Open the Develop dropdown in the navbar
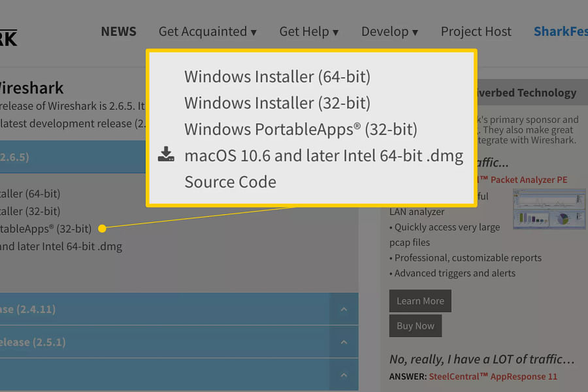 pyautogui.click(x=389, y=31)
